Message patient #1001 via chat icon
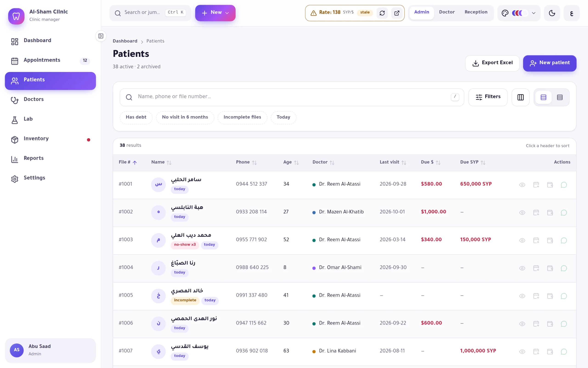This screenshot has width=588, height=368. (564, 185)
